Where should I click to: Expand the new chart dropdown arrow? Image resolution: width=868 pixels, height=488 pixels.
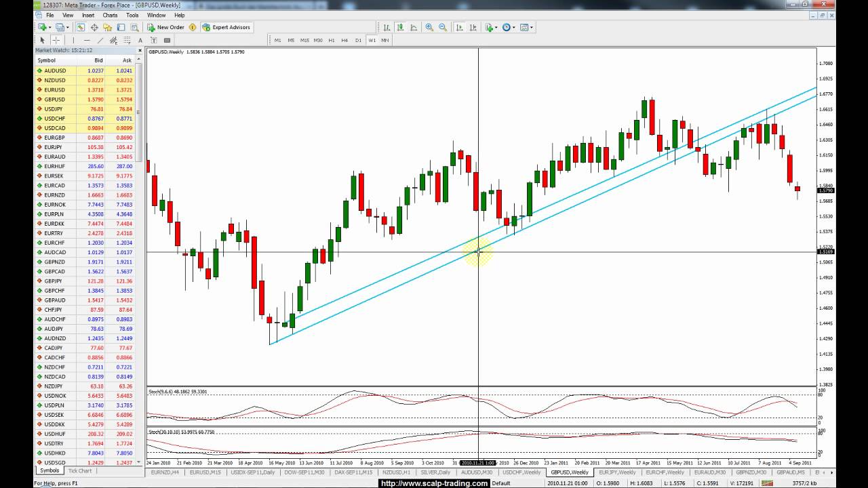click(x=50, y=27)
